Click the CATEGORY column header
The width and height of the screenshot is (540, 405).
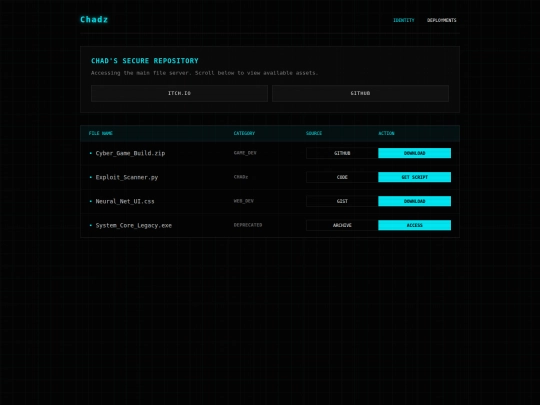click(244, 133)
